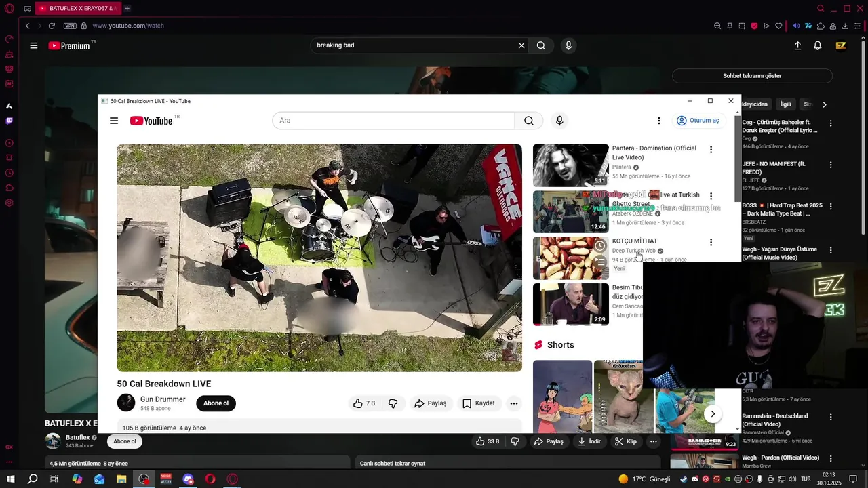Like the Batuflex video showing 33 B

tap(487, 441)
